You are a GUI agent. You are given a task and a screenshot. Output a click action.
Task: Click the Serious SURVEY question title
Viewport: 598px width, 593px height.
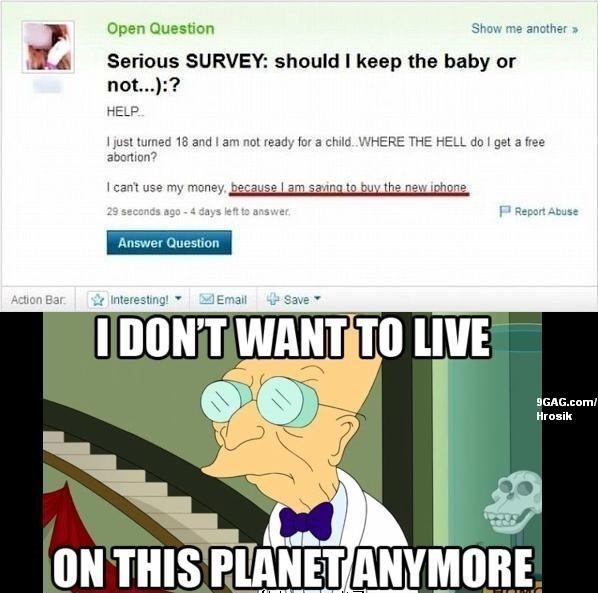point(311,73)
